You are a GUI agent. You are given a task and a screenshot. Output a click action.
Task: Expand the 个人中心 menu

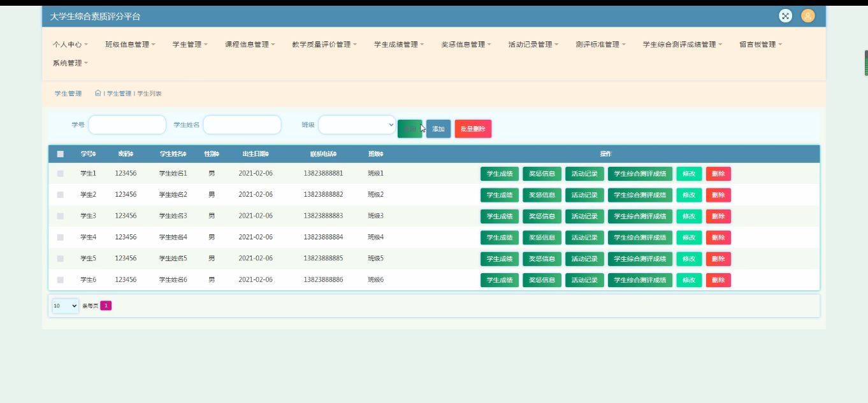pos(70,45)
